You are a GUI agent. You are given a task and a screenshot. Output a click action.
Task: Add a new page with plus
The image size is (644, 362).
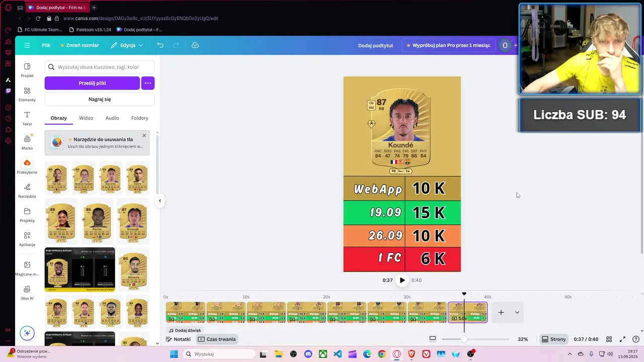pos(501,312)
